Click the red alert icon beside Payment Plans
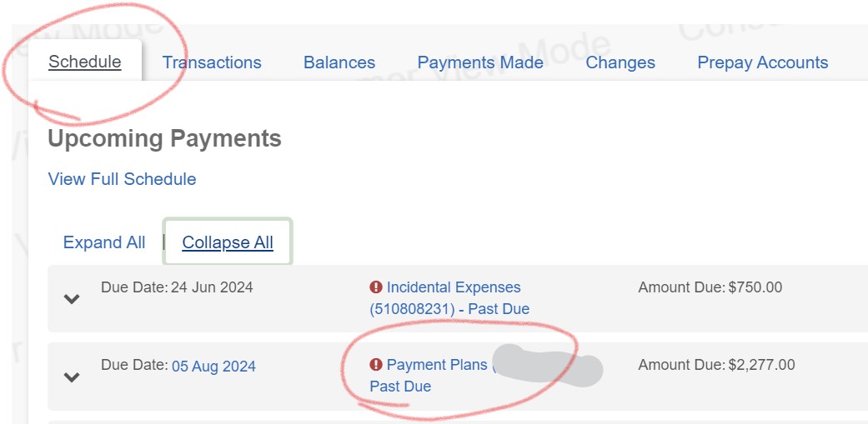 pos(376,365)
